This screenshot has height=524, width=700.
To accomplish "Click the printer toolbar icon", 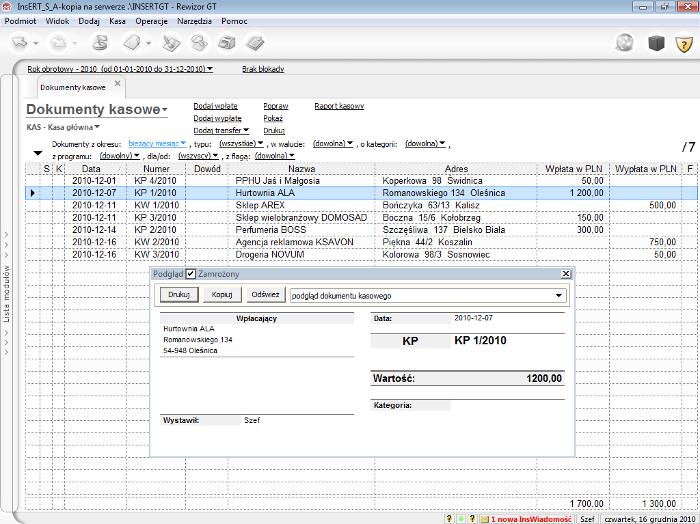I will tap(227, 43).
